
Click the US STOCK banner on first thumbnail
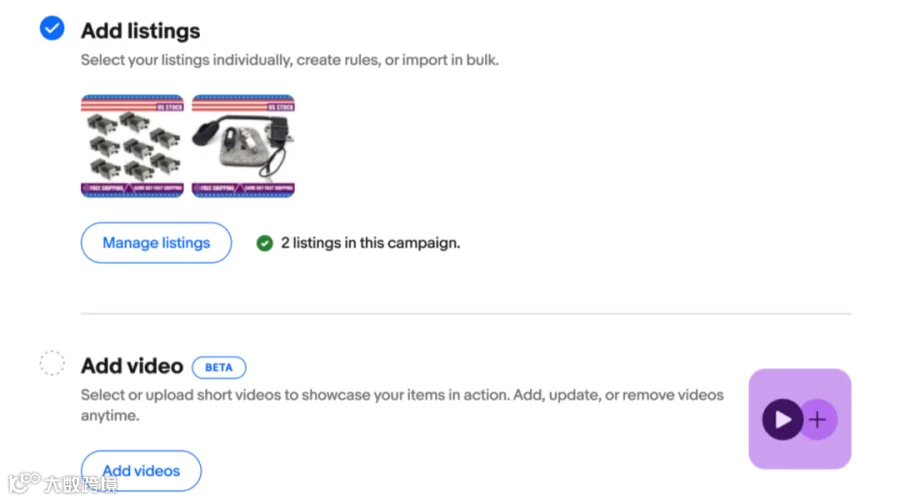[x=169, y=107]
